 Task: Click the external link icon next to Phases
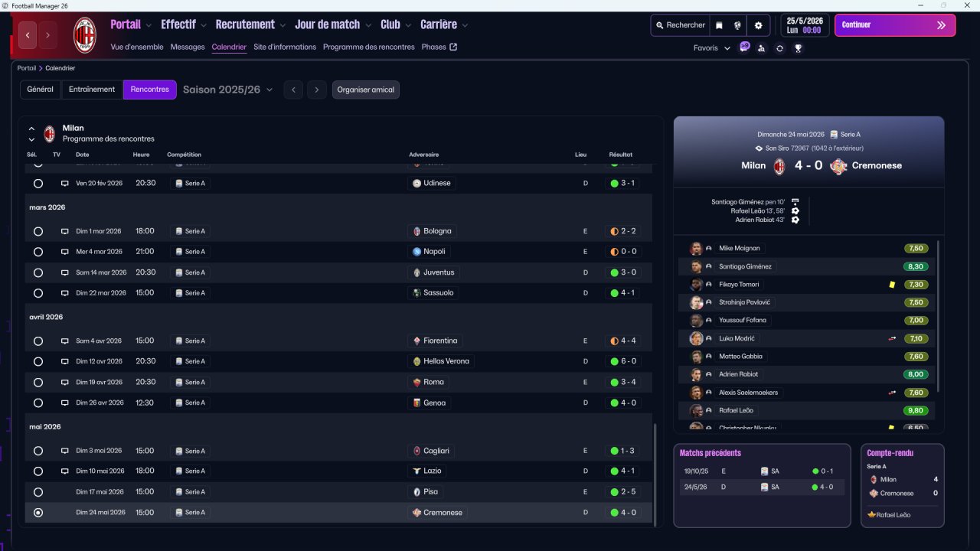coord(453,47)
